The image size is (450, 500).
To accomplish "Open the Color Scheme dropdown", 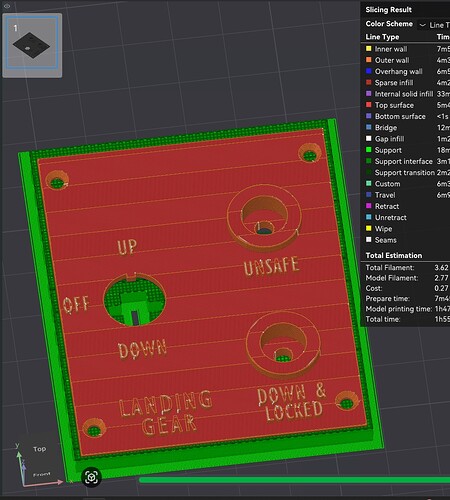I will tap(434, 25).
